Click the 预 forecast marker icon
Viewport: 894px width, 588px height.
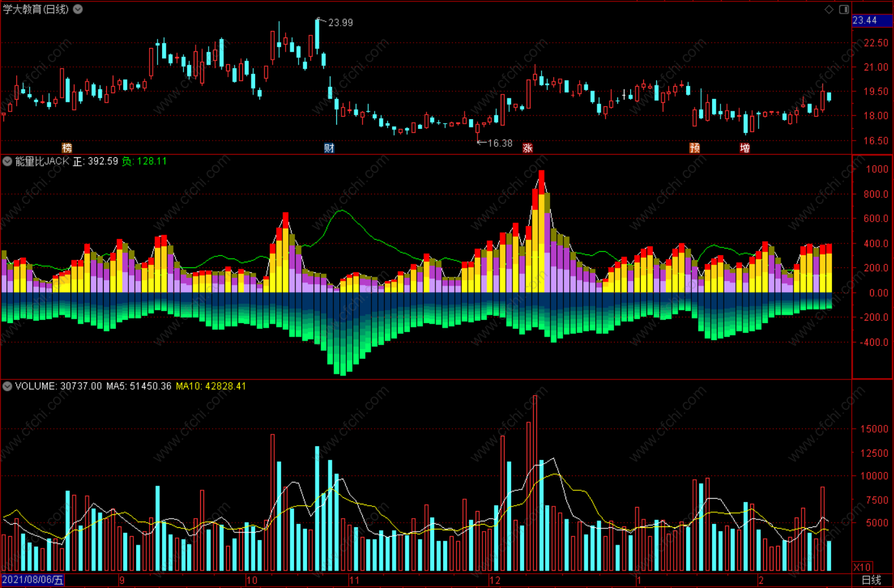pyautogui.click(x=694, y=148)
